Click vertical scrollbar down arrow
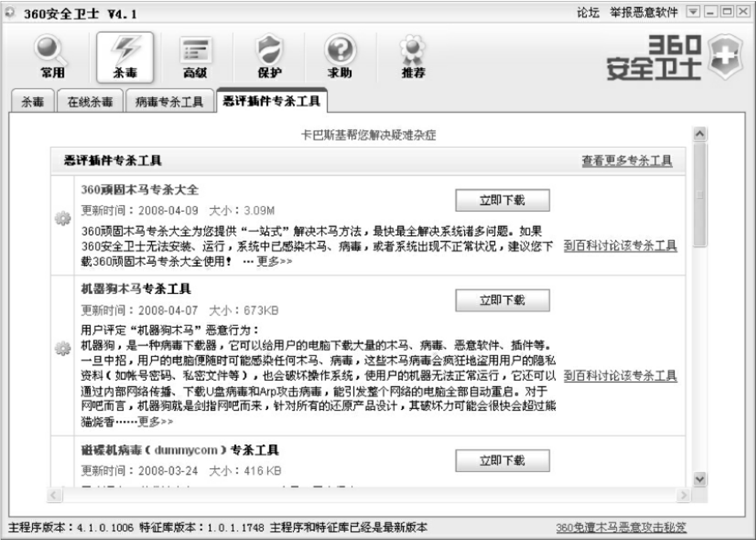This screenshot has width=756, height=540. tap(700, 479)
